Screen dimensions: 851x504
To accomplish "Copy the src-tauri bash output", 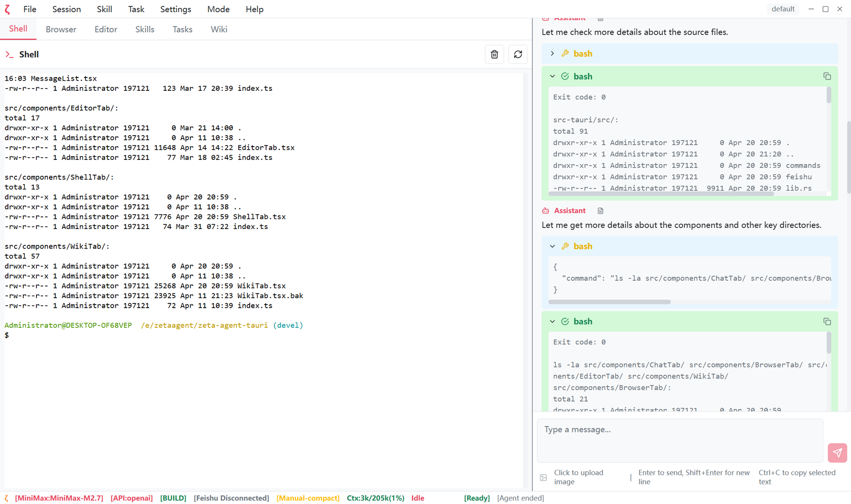I will tap(827, 77).
